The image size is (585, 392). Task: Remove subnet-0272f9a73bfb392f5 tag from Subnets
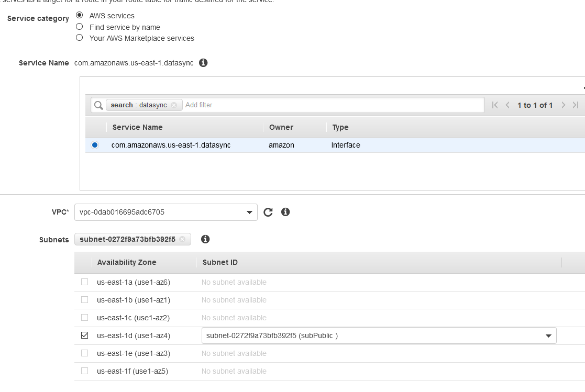pos(182,239)
